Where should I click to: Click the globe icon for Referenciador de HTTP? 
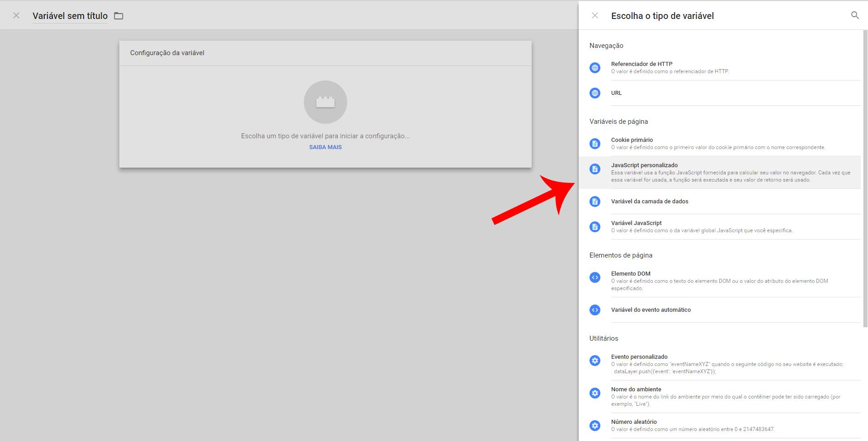(x=595, y=68)
